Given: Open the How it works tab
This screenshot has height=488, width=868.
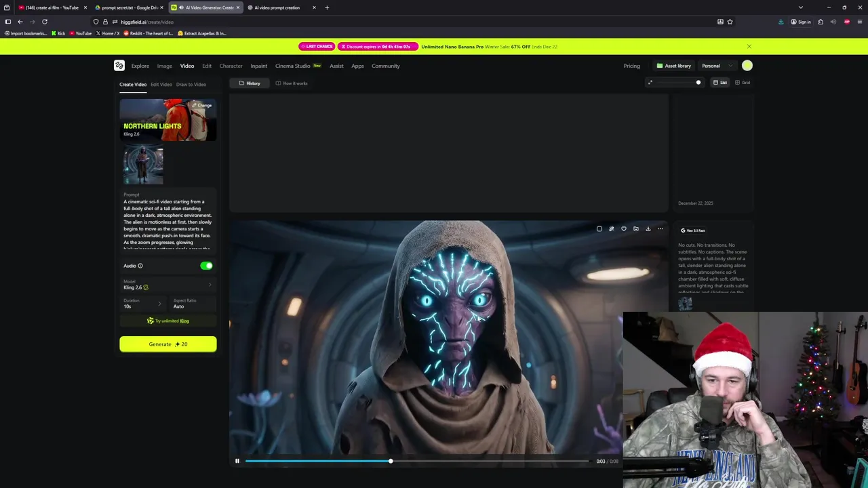Looking at the screenshot, I should coord(292,83).
